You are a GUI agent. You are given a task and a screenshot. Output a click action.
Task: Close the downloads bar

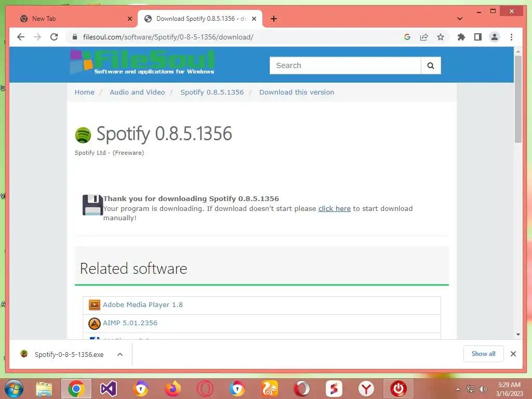pyautogui.click(x=513, y=354)
